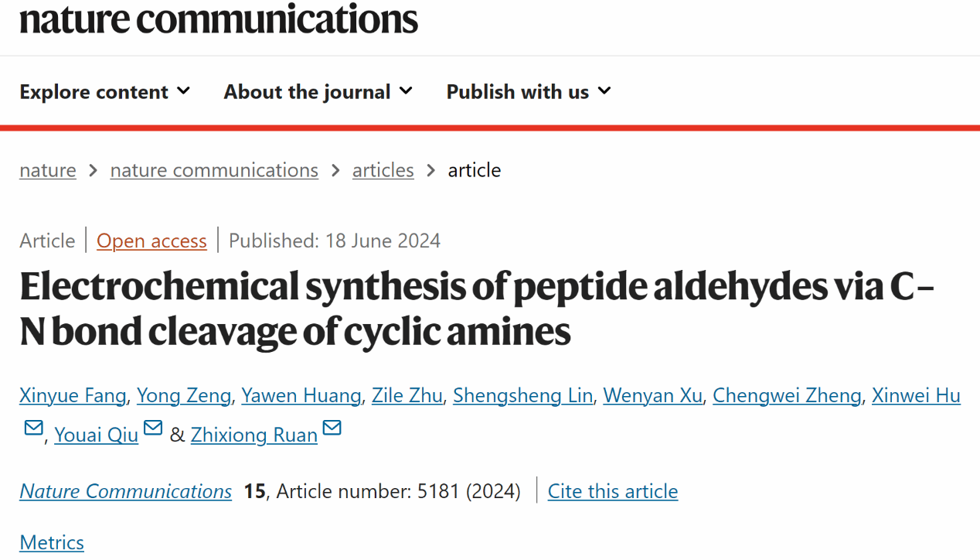The image size is (980, 560).
Task: Select author Yong Zeng's name
Action: [x=184, y=395]
